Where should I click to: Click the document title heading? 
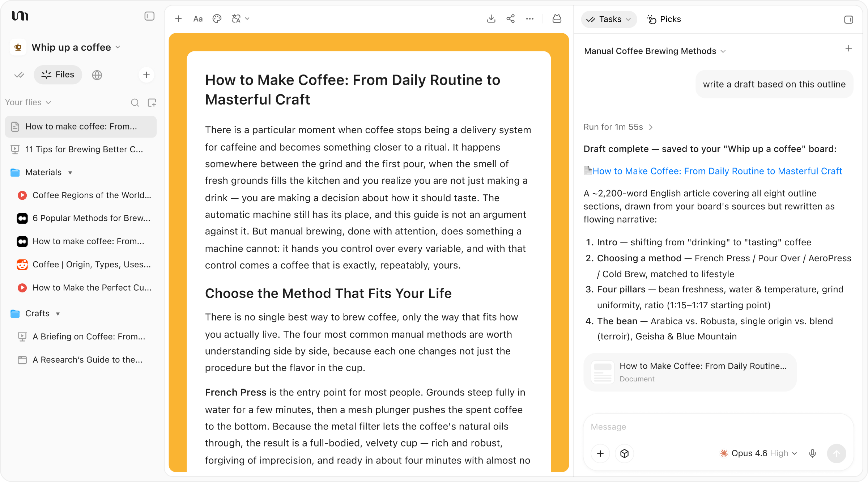coord(353,90)
